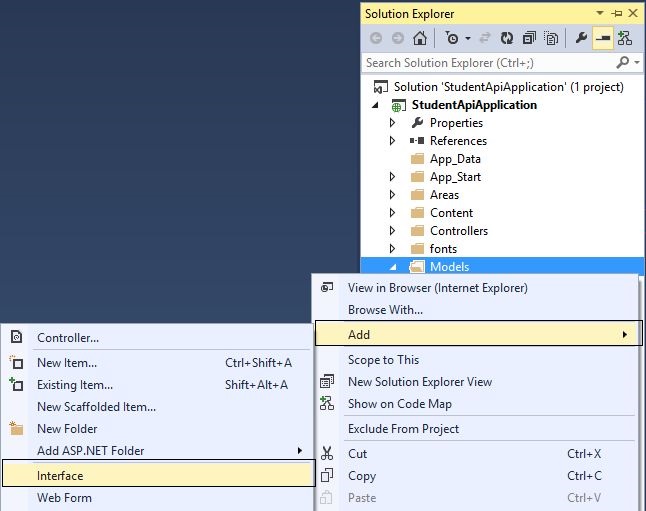This screenshot has width=646, height=511.
Task: Expand the Content folder
Action: coord(392,213)
